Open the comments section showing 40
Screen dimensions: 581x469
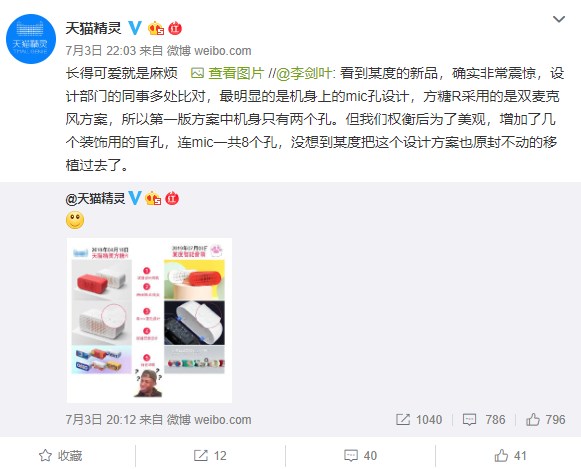[x=360, y=455]
